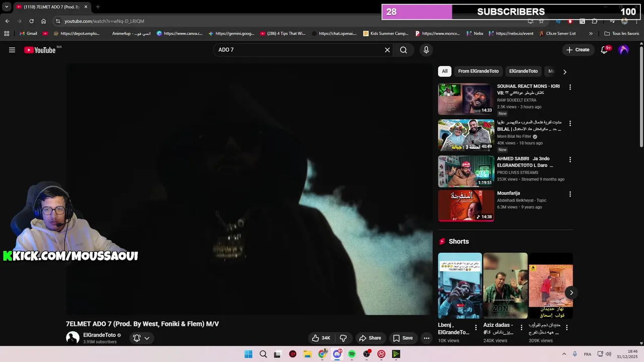Select the All filter chip
644x362 pixels.
coord(445,71)
